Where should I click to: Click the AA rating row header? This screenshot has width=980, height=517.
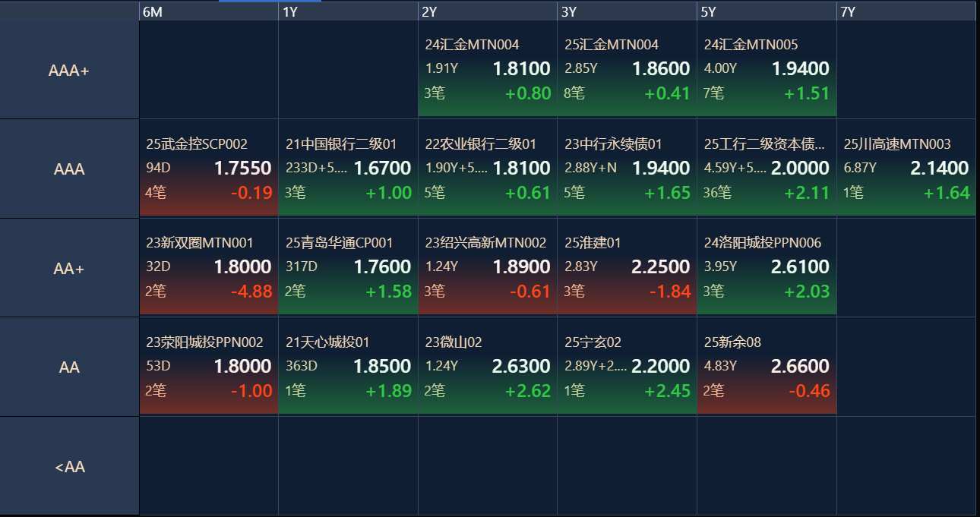[69, 367]
